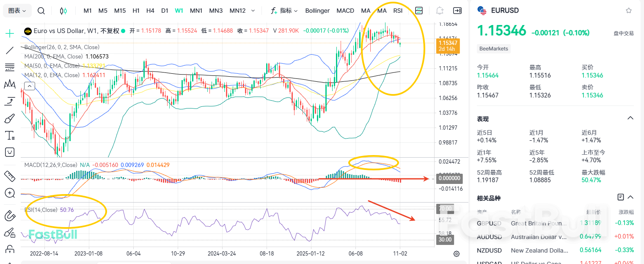Select the text annotation tool

pos(9,135)
